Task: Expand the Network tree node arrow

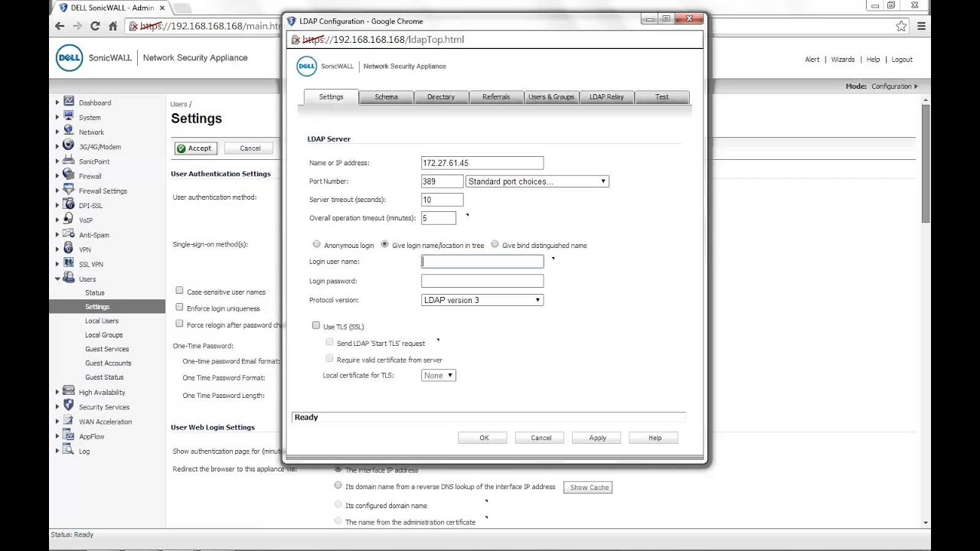Action: pyautogui.click(x=57, y=132)
